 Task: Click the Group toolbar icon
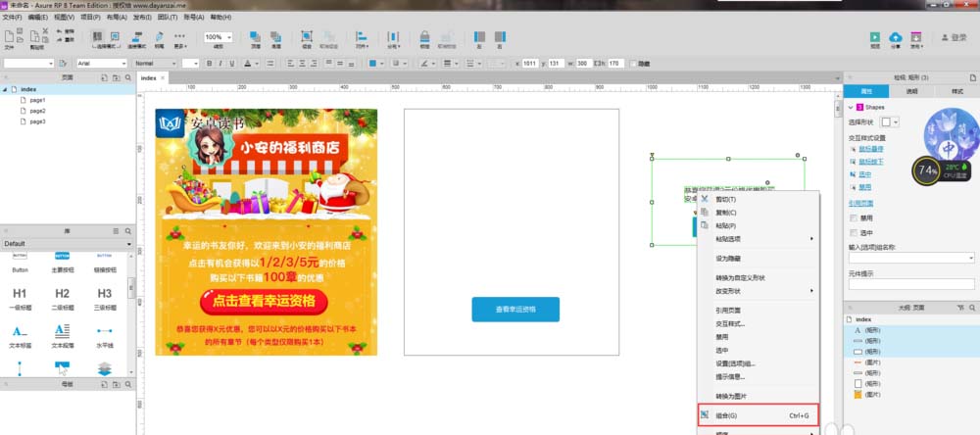[x=307, y=36]
